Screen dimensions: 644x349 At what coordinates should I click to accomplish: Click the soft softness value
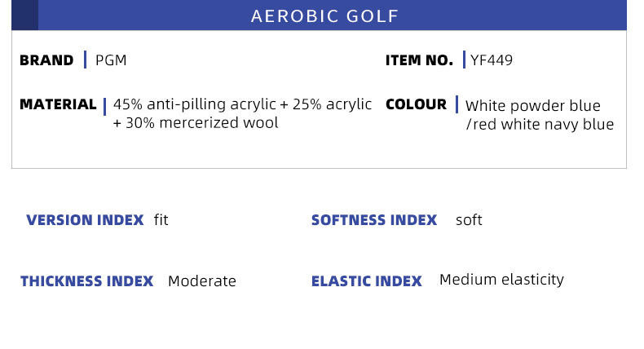pos(469,220)
